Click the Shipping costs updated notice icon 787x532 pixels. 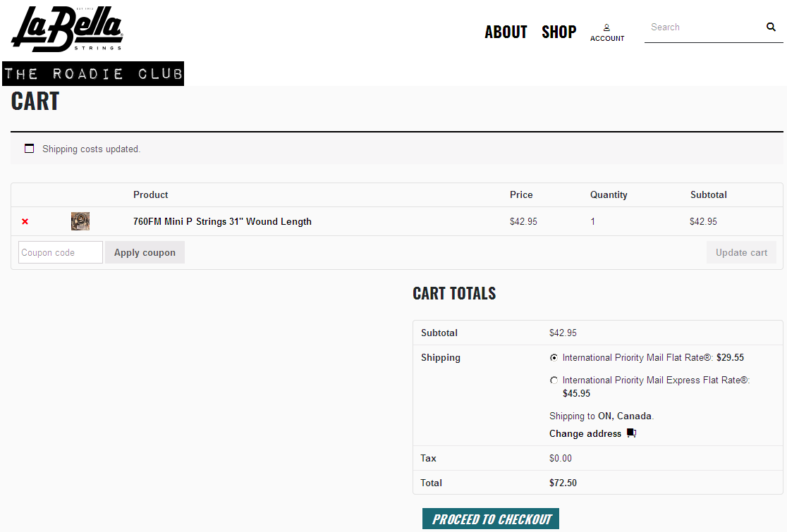click(x=29, y=149)
